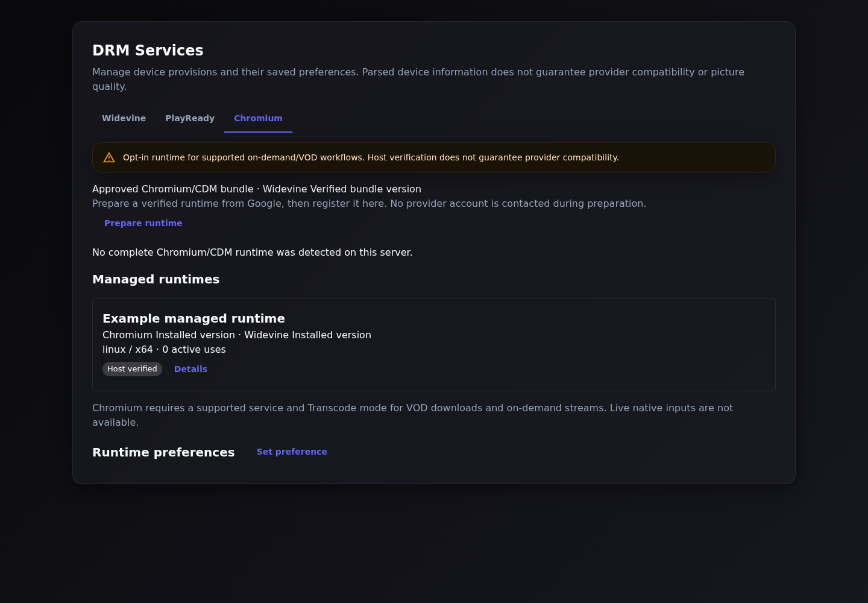Select the Chromium tab

pyautogui.click(x=258, y=118)
